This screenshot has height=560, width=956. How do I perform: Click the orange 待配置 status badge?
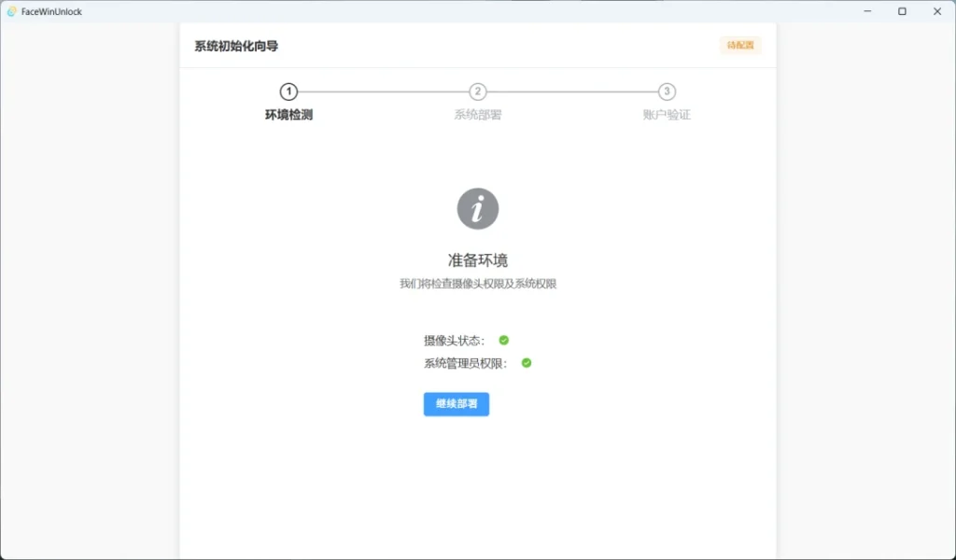click(x=739, y=45)
